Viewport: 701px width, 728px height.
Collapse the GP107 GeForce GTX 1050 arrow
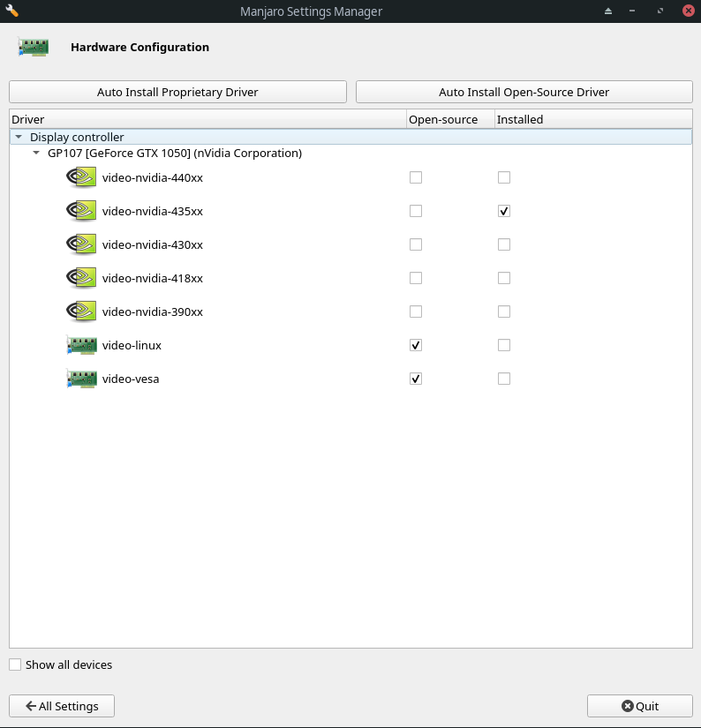pyautogui.click(x=36, y=153)
